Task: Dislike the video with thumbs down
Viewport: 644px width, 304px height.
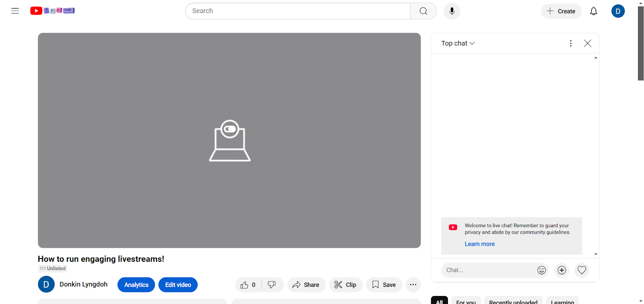Action: pos(272,285)
